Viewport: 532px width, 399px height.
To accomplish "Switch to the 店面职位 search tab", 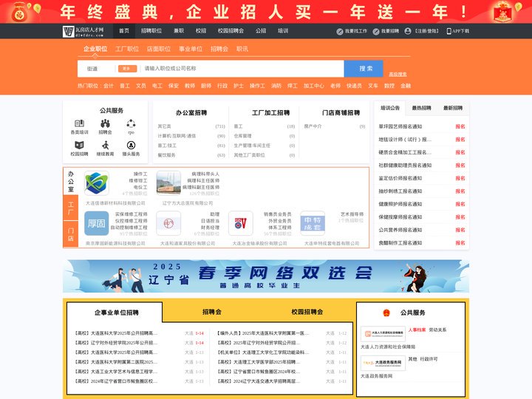I will [159, 49].
